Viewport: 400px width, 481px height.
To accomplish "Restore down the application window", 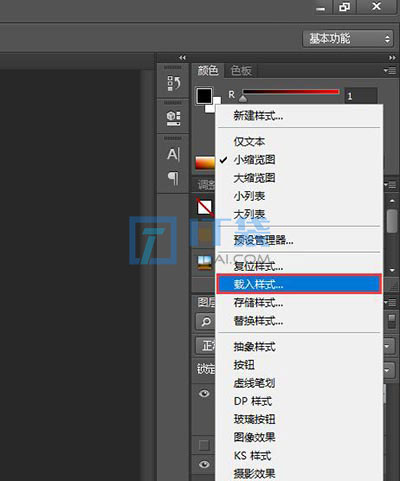I will coord(345,7).
